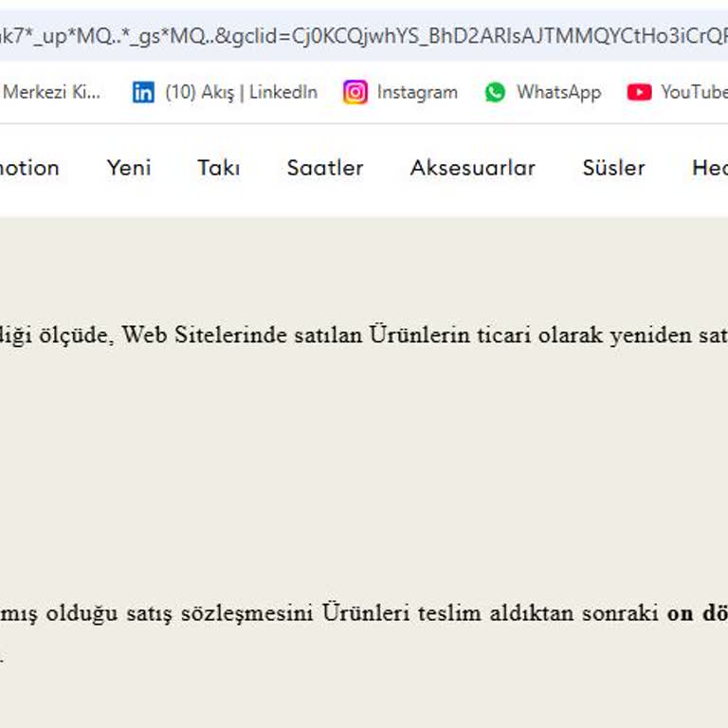
Task: Open the Süsler menu item
Action: tap(613, 168)
